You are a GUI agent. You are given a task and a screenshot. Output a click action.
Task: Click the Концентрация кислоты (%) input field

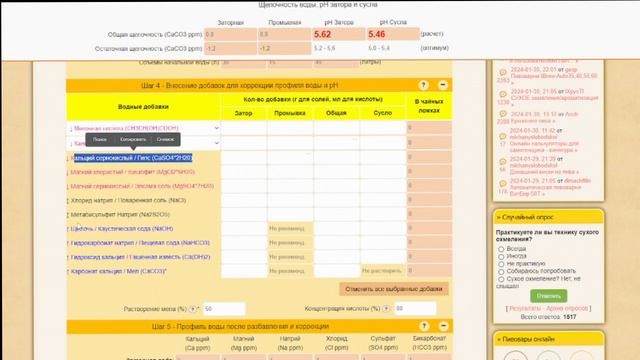415,309
